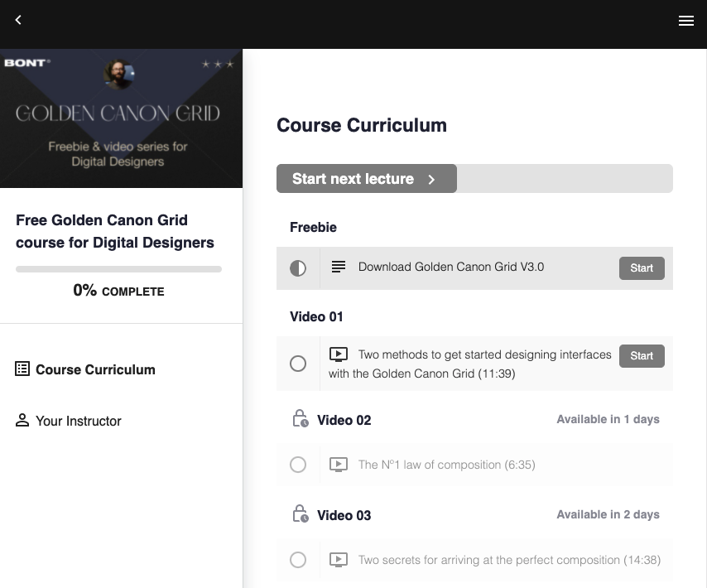
Task: Click the Video 02 section heading
Action: pos(344,420)
